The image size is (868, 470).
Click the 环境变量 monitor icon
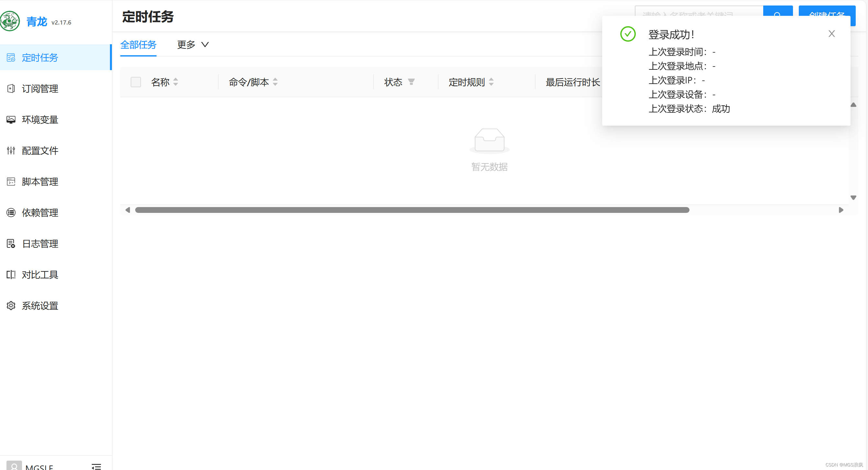click(x=11, y=120)
